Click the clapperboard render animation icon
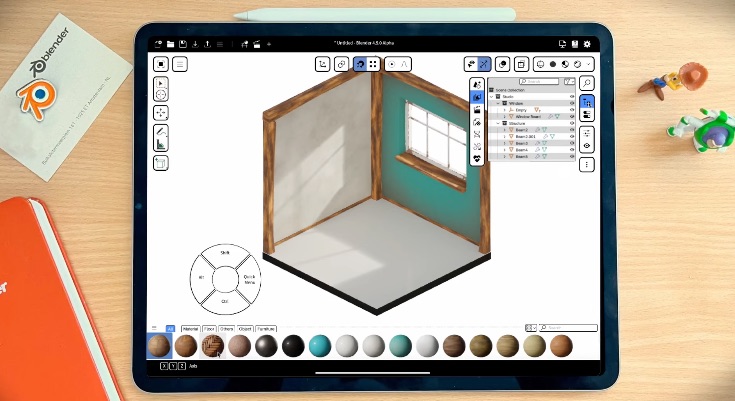Viewport: 735px width, 401px height. 256,44
